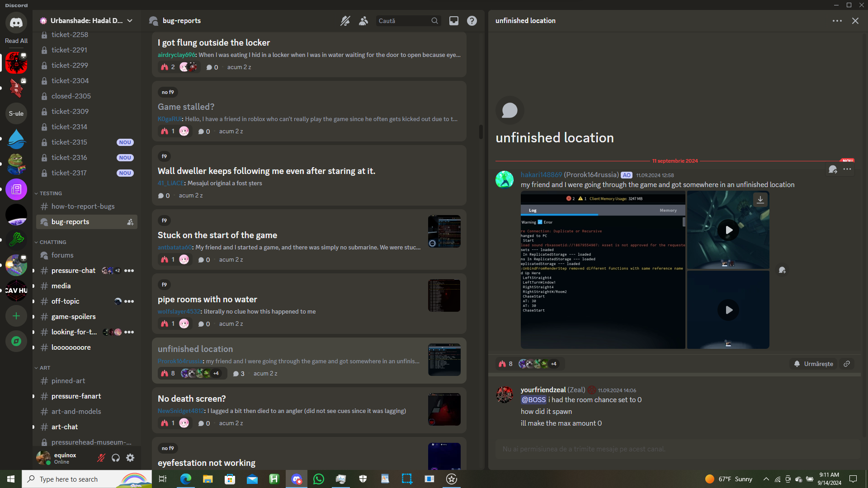Toggle deafen headphones icon
The width and height of the screenshot is (868, 488).
pyautogui.click(x=116, y=458)
